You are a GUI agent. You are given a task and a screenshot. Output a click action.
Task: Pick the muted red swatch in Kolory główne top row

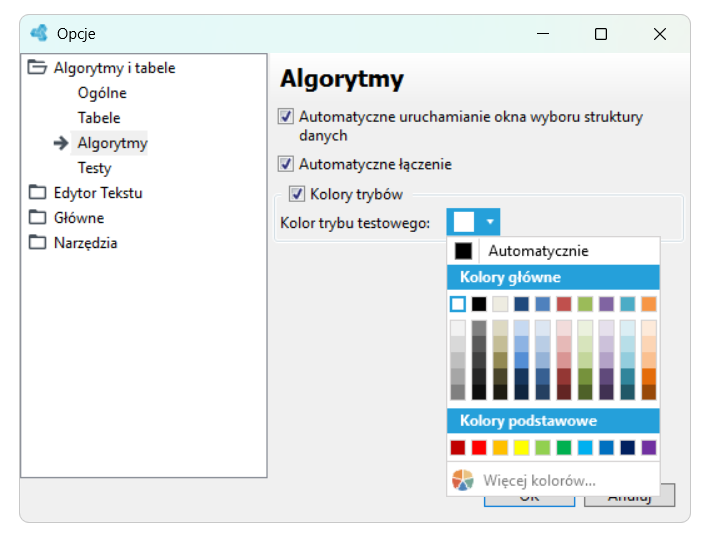[564, 304]
